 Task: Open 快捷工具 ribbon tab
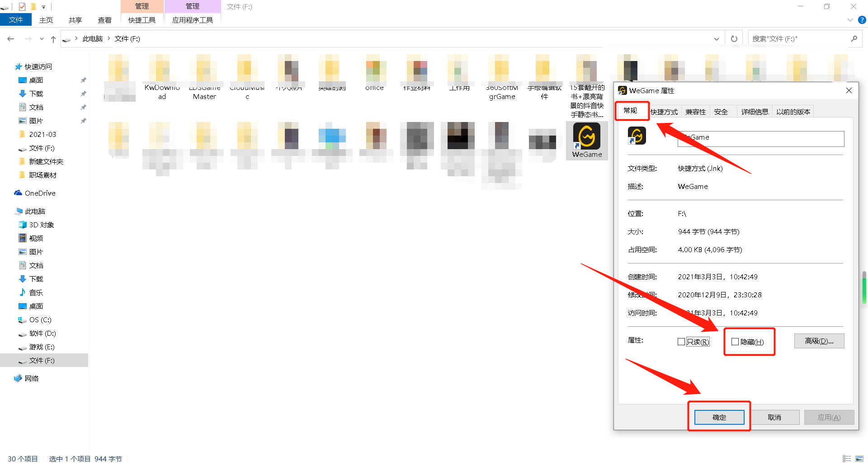(x=142, y=20)
